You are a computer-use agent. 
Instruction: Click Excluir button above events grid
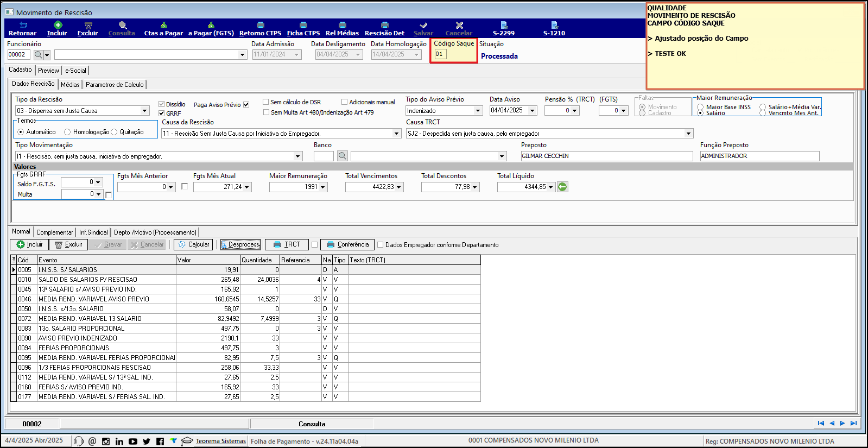tap(68, 245)
